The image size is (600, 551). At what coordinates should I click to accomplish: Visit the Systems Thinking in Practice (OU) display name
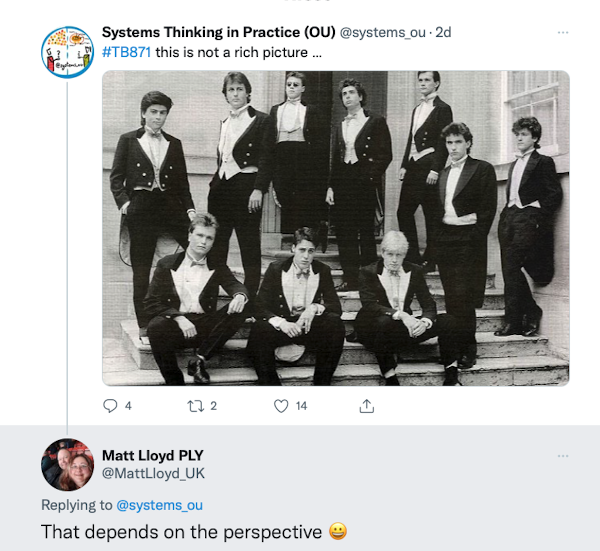[x=219, y=32]
